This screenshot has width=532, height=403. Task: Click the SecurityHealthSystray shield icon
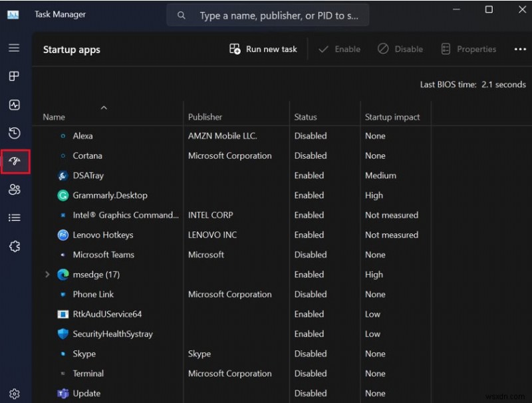63,334
